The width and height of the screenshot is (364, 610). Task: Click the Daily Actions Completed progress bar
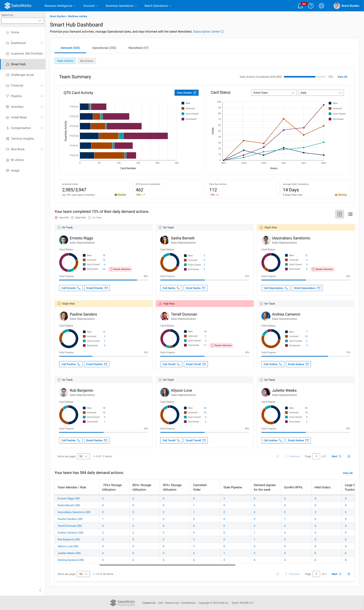coord(305,77)
